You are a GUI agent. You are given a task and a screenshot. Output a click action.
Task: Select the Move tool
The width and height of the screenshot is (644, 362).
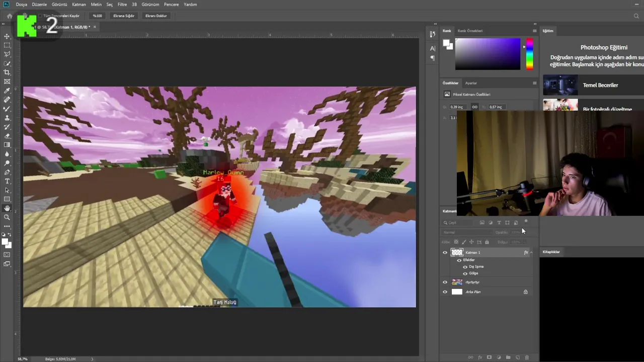[x=7, y=36]
